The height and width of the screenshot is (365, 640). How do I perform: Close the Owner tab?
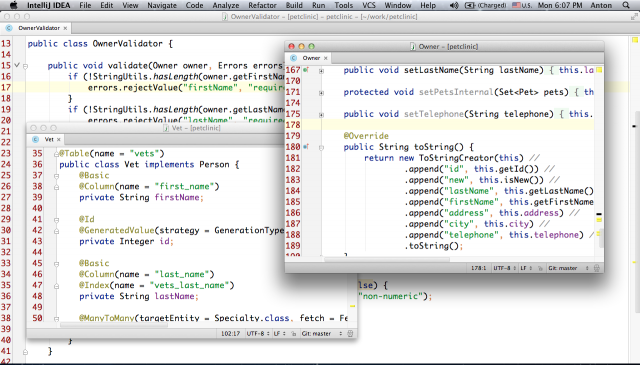(x=326, y=58)
